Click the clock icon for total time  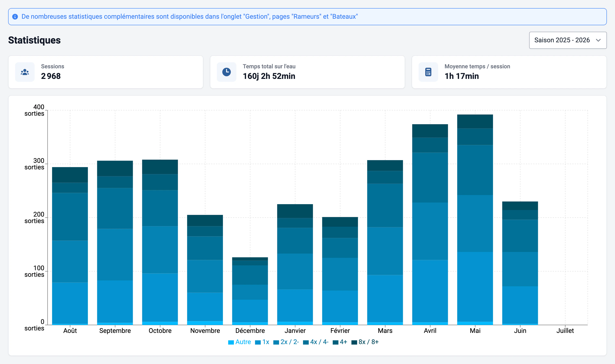[x=226, y=72]
